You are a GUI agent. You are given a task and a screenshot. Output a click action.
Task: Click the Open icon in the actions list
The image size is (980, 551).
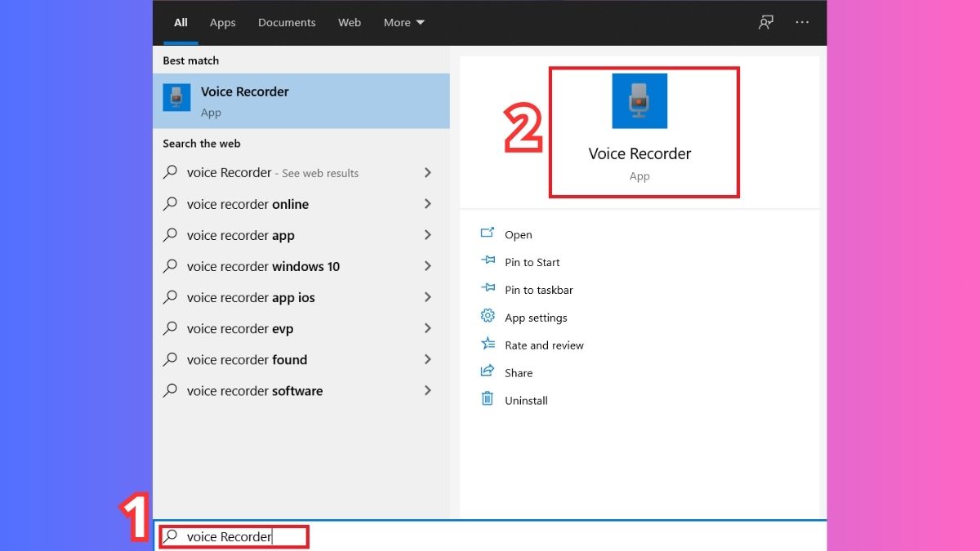click(x=488, y=233)
